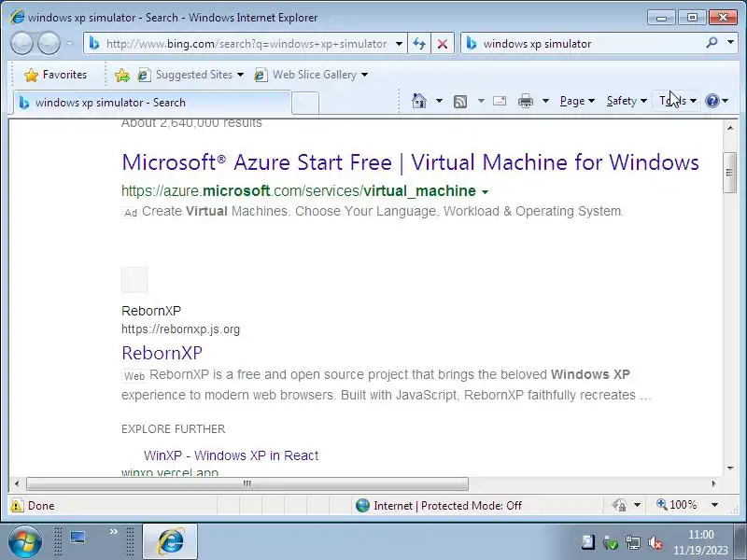Screen dimensions: 747x560
Task: Open a new blank tab
Action: (x=305, y=104)
